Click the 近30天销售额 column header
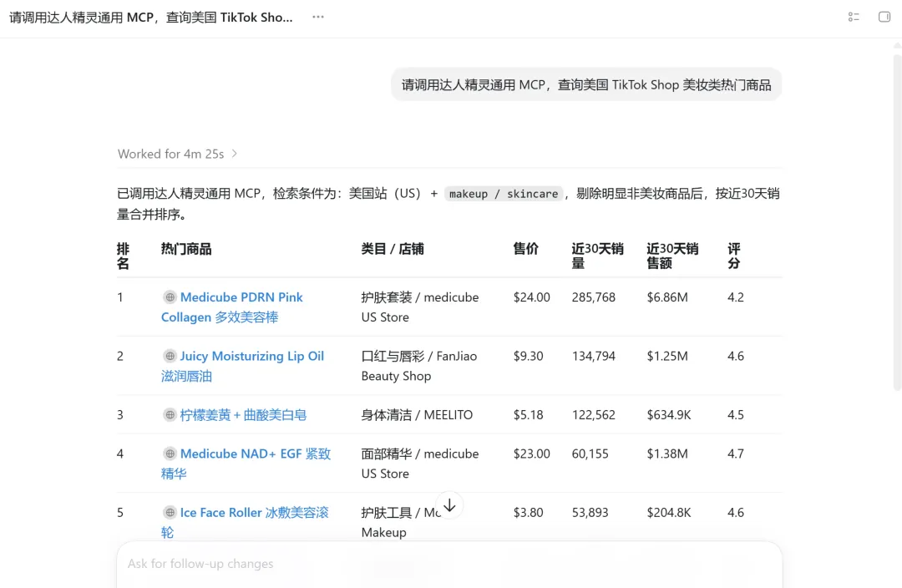 (x=671, y=256)
